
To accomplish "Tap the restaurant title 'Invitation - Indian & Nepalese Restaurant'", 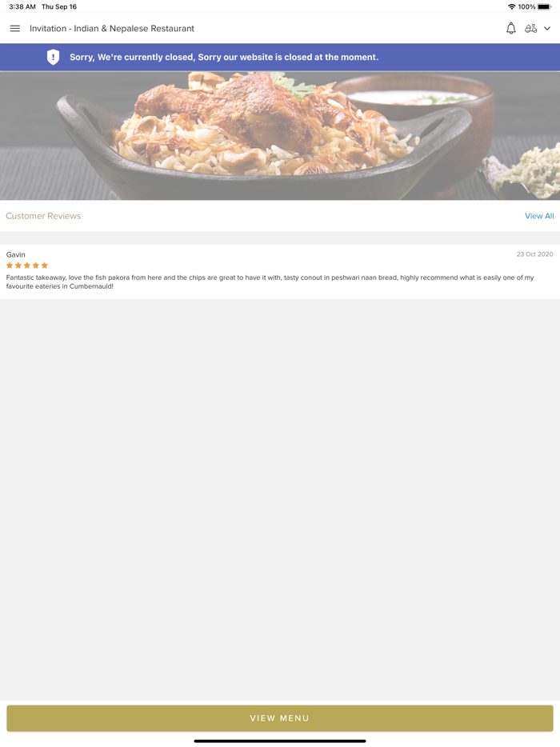I will pyautogui.click(x=112, y=29).
